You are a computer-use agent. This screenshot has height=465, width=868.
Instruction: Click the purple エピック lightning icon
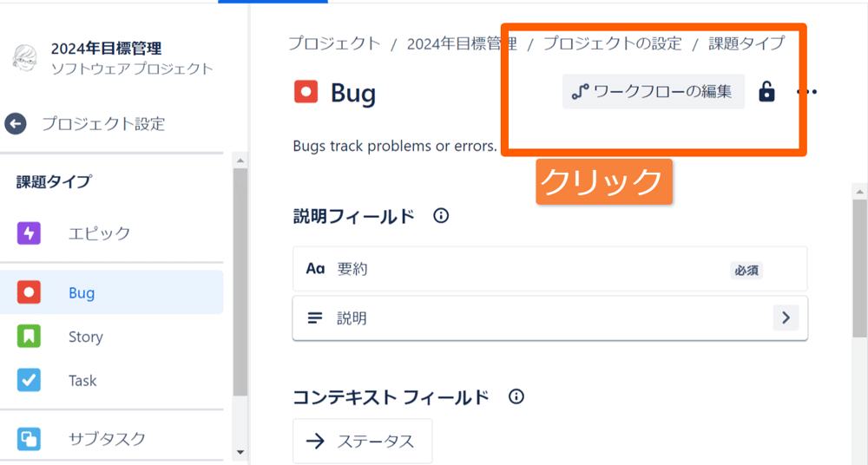point(29,233)
